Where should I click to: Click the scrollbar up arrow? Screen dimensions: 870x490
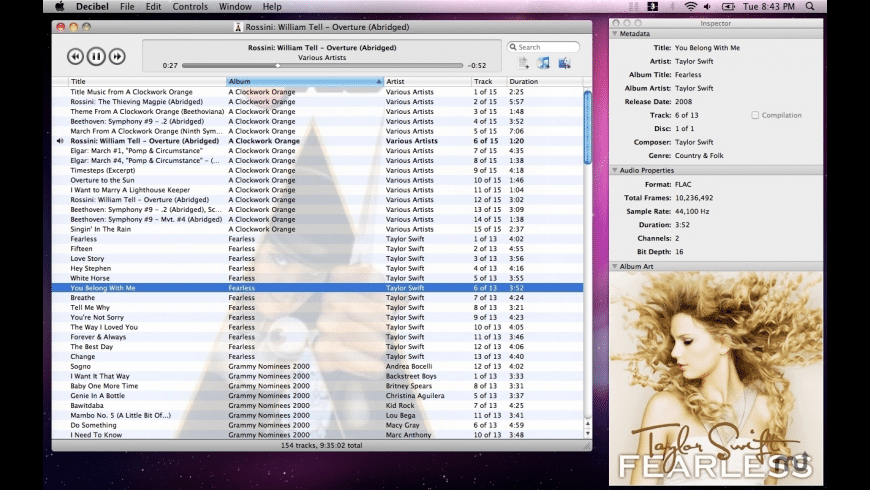coord(588,425)
